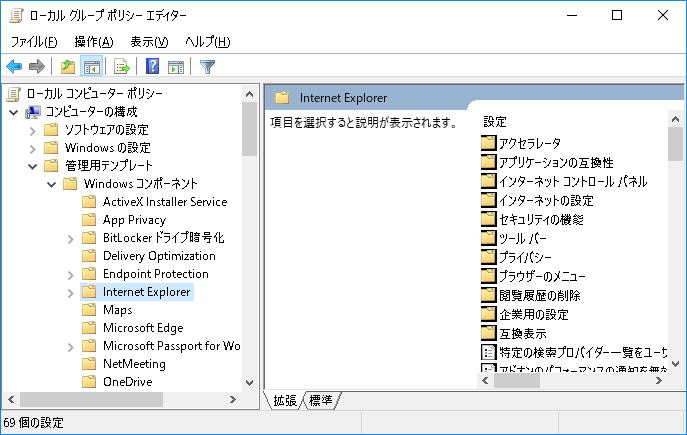
Task: Click the 特定の検索プロバイダー setting icon
Action: pyautogui.click(x=488, y=352)
